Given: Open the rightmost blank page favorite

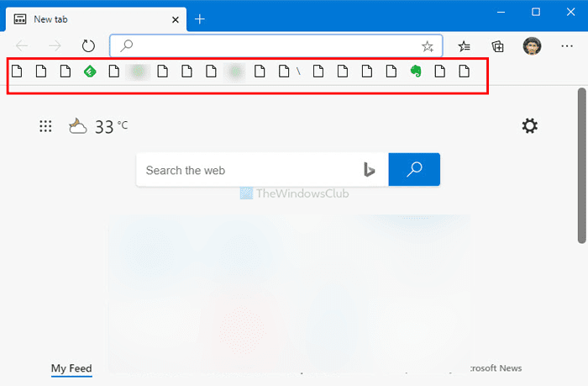Looking at the screenshot, I should 465,71.
